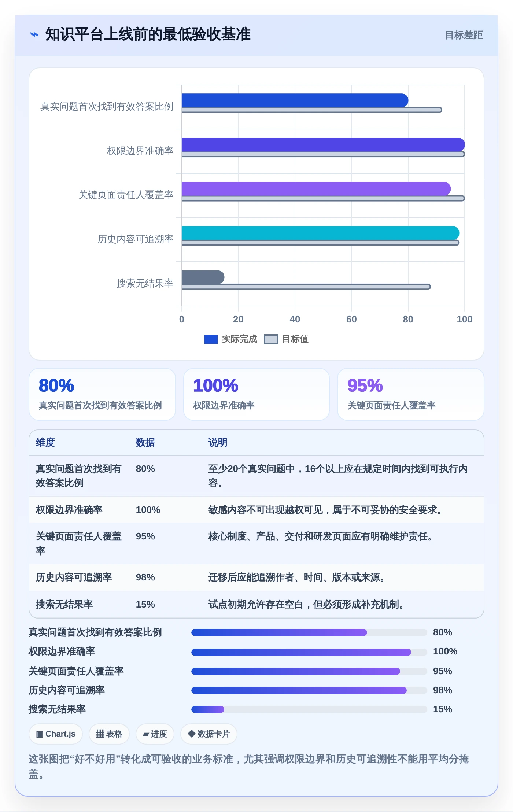Click the footer summary paragraph
513x812 pixels.
(x=249, y=766)
